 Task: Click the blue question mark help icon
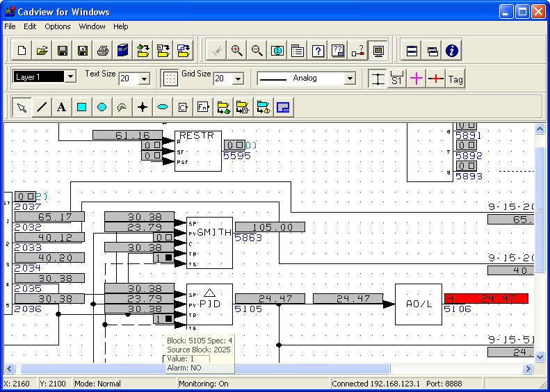point(318,51)
